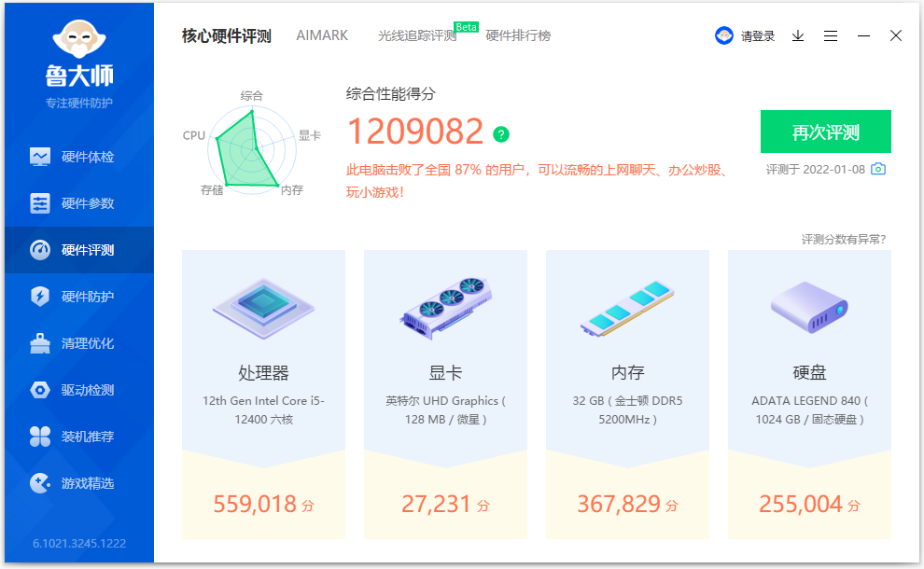Switch to the AIMARK tab
The width and height of the screenshot is (924, 569).
[x=321, y=35]
